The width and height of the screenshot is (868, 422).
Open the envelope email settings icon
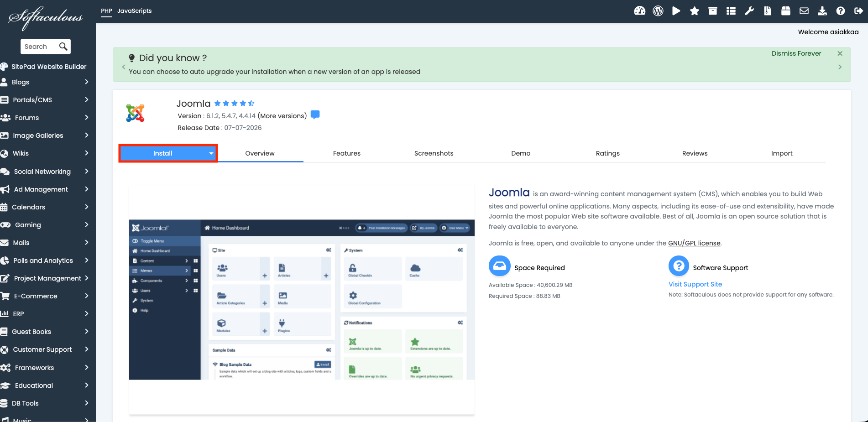(804, 11)
